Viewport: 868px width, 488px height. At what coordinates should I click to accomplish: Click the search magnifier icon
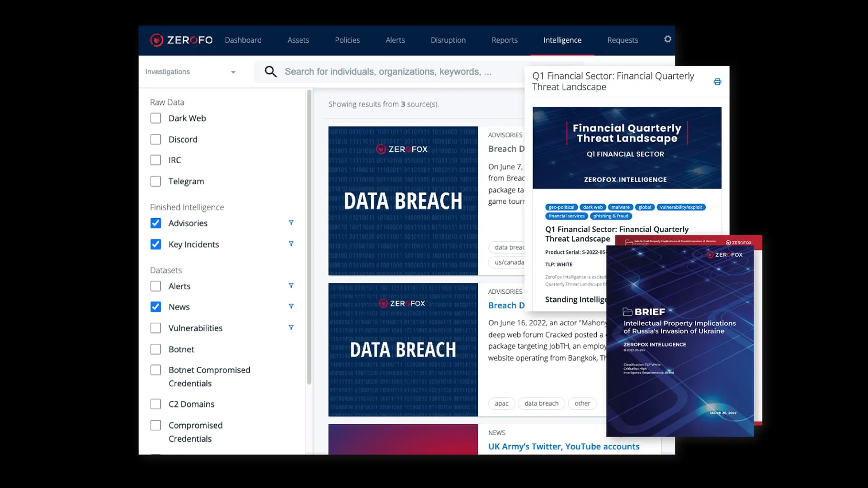tap(270, 71)
